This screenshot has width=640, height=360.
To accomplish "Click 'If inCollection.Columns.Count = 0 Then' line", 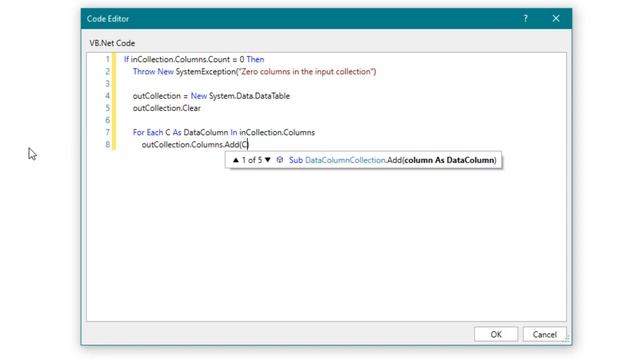I will pyautogui.click(x=194, y=60).
